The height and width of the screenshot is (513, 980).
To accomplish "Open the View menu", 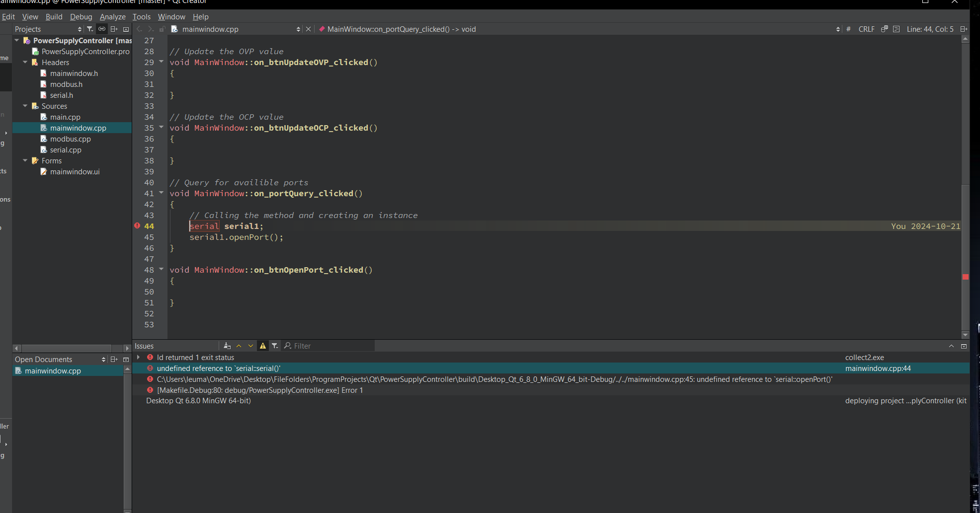I will pyautogui.click(x=30, y=17).
